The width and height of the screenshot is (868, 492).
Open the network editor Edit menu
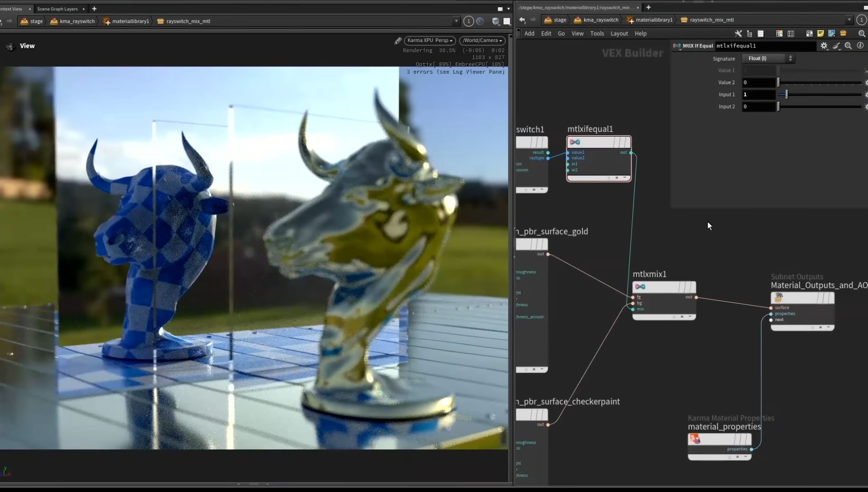546,33
